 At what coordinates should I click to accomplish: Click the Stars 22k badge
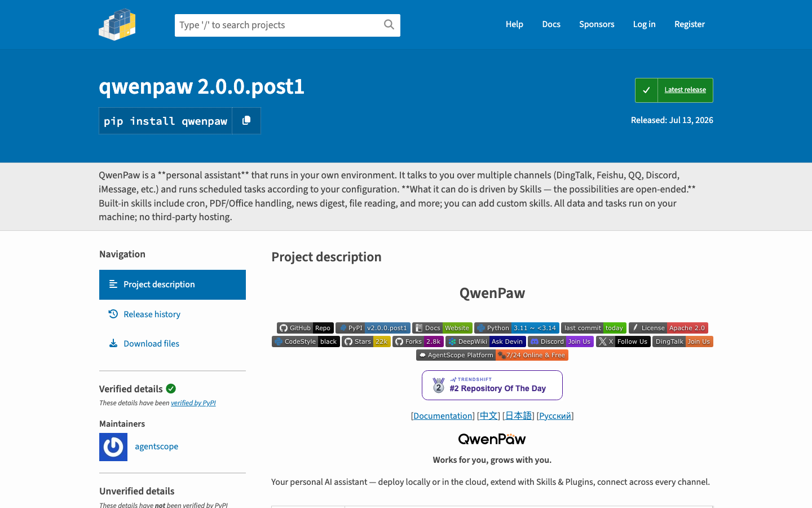366,341
